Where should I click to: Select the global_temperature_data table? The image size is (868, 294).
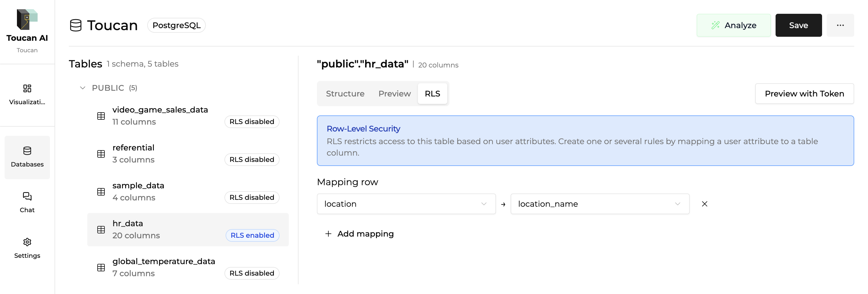(163, 262)
